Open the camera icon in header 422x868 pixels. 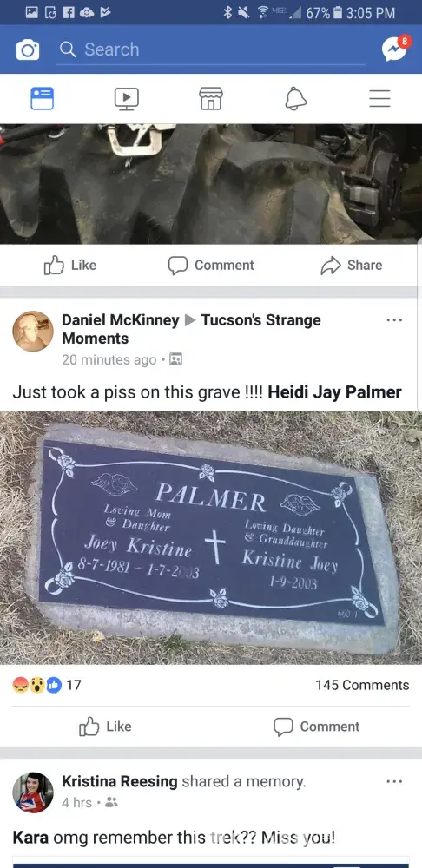click(x=28, y=50)
